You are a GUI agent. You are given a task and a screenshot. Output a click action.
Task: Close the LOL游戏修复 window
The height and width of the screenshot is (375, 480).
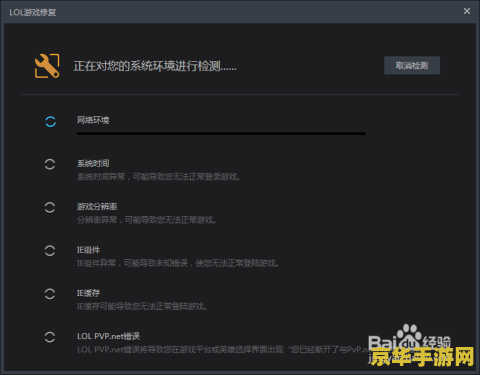tap(467, 11)
